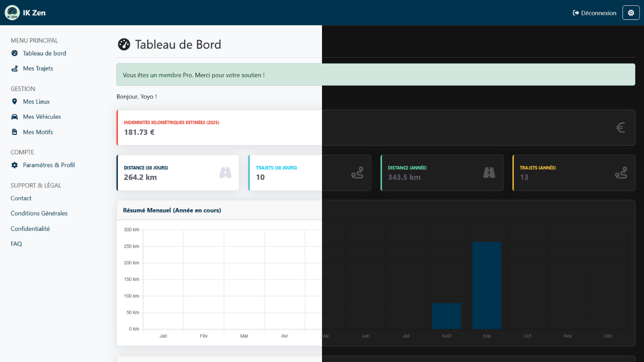This screenshot has width=644, height=362.
Task: Select the 264.2 km distance value
Action: 140,177
